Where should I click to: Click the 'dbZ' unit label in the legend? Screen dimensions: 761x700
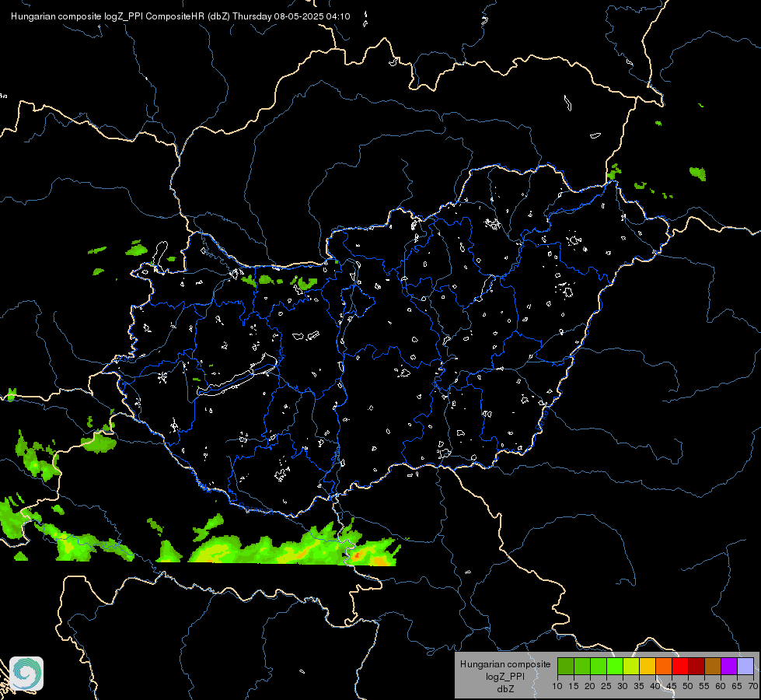click(x=505, y=689)
